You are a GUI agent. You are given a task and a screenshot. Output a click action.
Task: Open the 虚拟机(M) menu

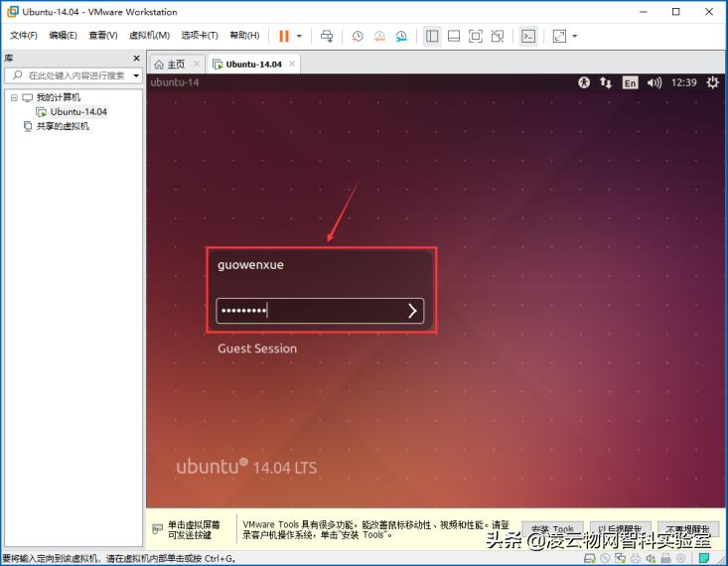[x=149, y=36]
